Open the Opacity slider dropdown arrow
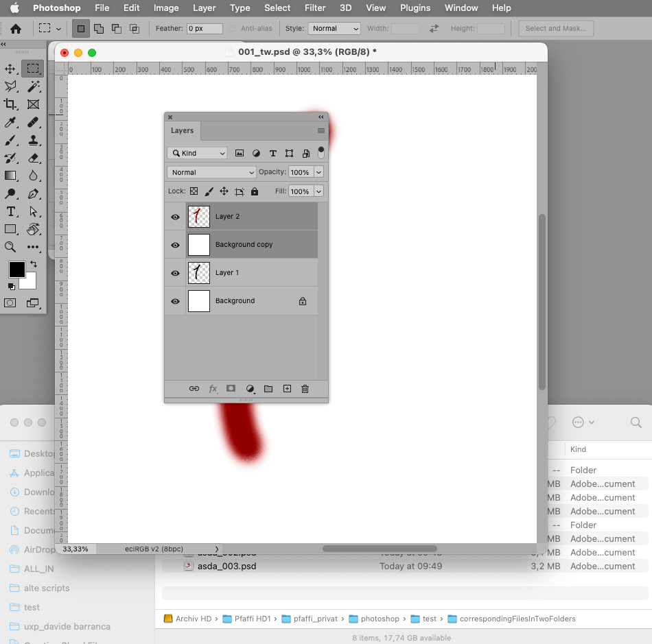 (318, 172)
